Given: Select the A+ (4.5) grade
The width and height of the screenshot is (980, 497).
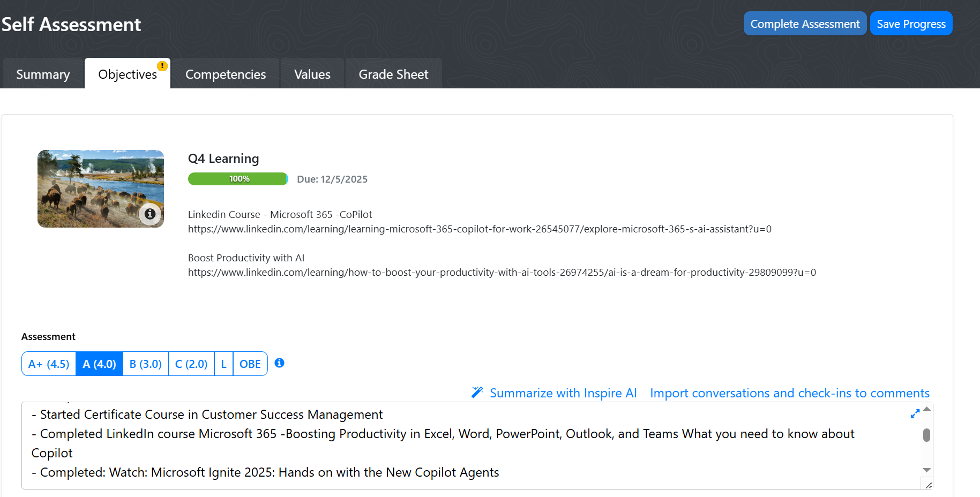Looking at the screenshot, I should pos(49,364).
